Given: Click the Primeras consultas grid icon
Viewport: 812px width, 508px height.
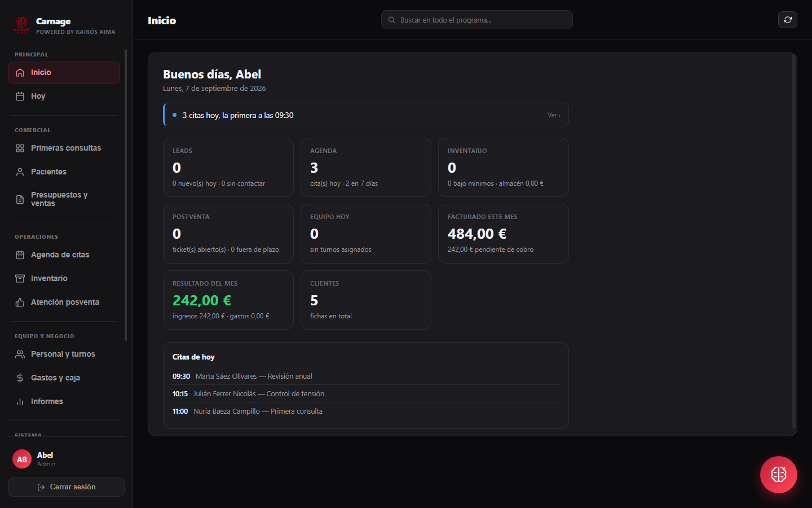Looking at the screenshot, I should tap(20, 148).
